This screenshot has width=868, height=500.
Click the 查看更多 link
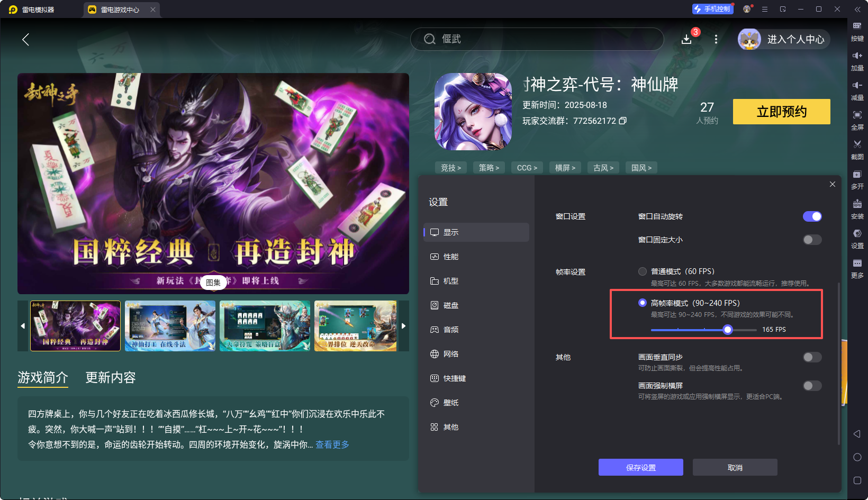(x=332, y=444)
